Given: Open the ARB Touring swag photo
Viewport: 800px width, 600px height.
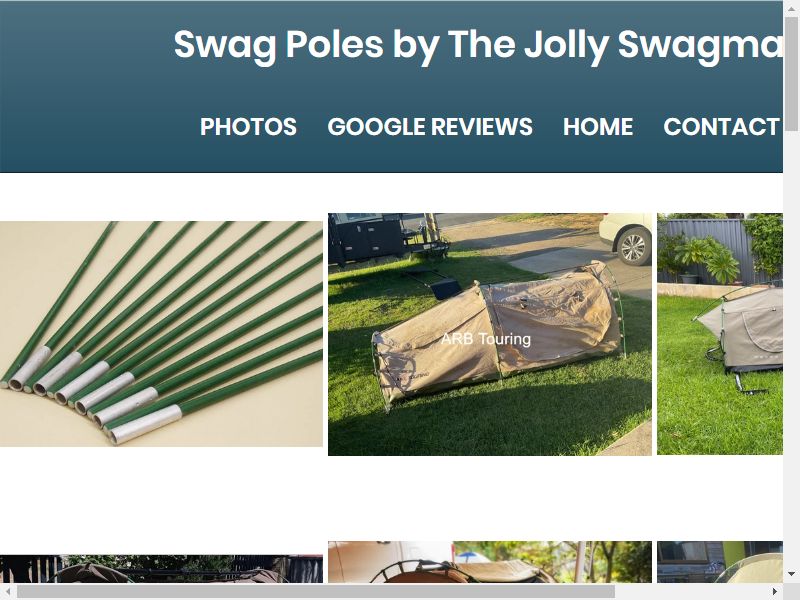Looking at the screenshot, I should [x=490, y=334].
